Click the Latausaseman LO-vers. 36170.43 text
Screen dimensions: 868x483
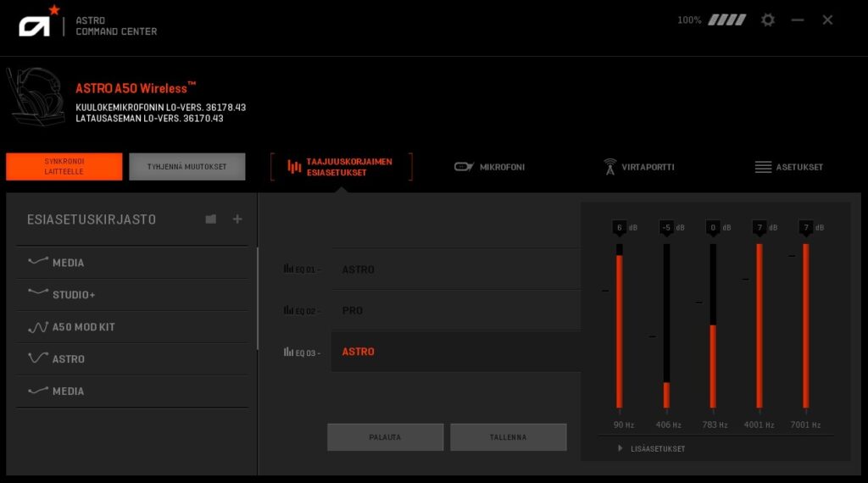click(x=149, y=119)
